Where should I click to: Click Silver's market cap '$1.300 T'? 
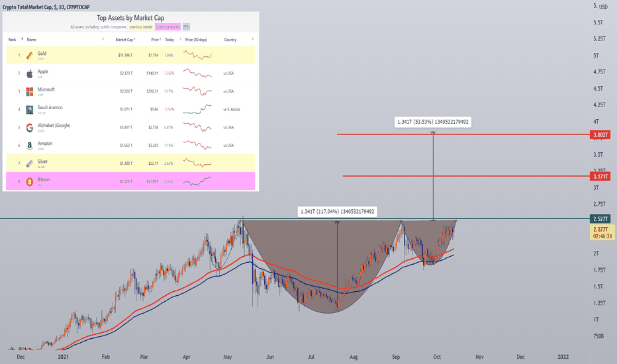point(126,163)
